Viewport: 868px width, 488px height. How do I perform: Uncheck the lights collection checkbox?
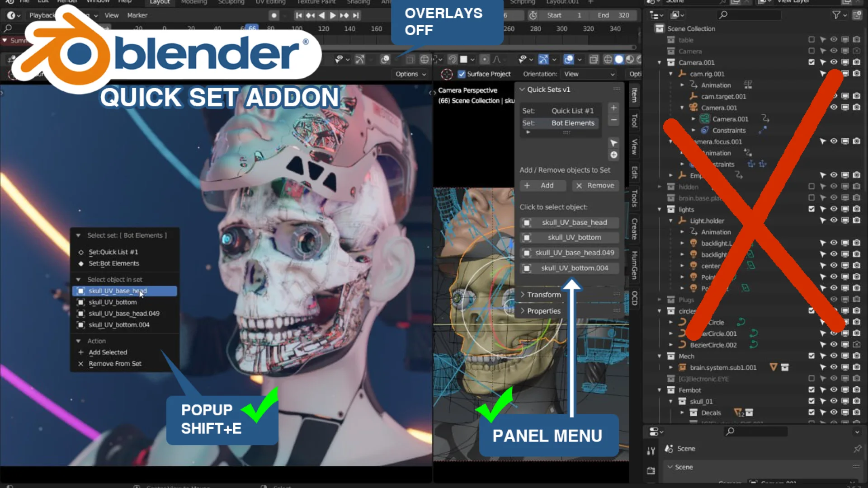click(811, 209)
